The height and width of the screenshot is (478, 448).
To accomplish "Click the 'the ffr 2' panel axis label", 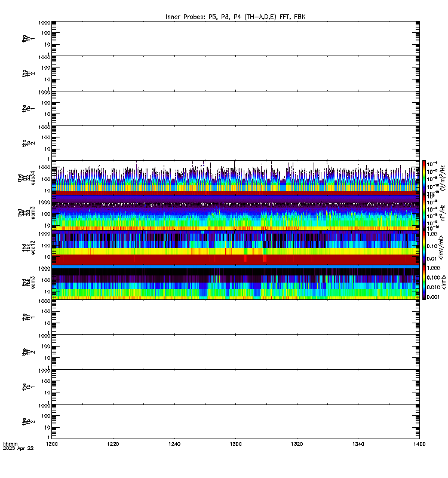I will [x=28, y=352].
